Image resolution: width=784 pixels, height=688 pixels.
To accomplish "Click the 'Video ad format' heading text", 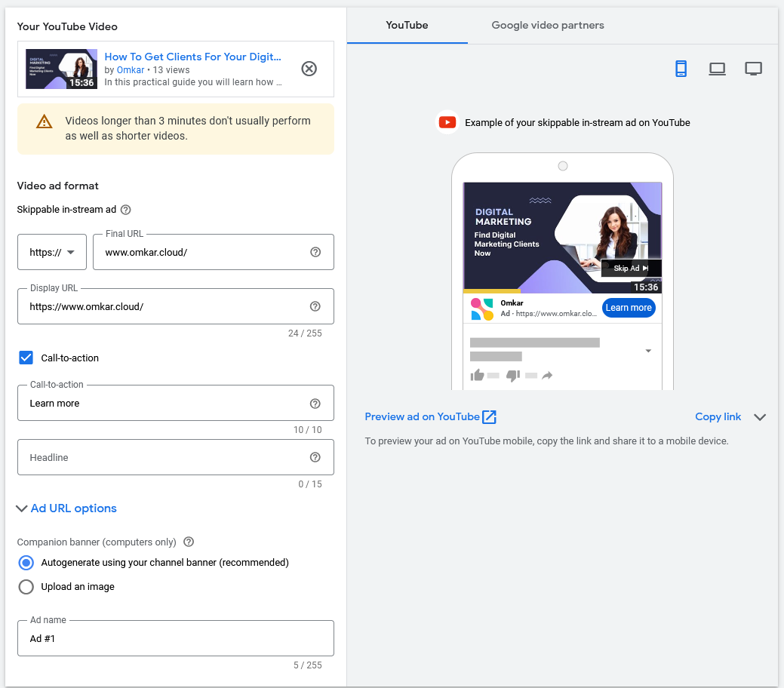I will coord(57,186).
